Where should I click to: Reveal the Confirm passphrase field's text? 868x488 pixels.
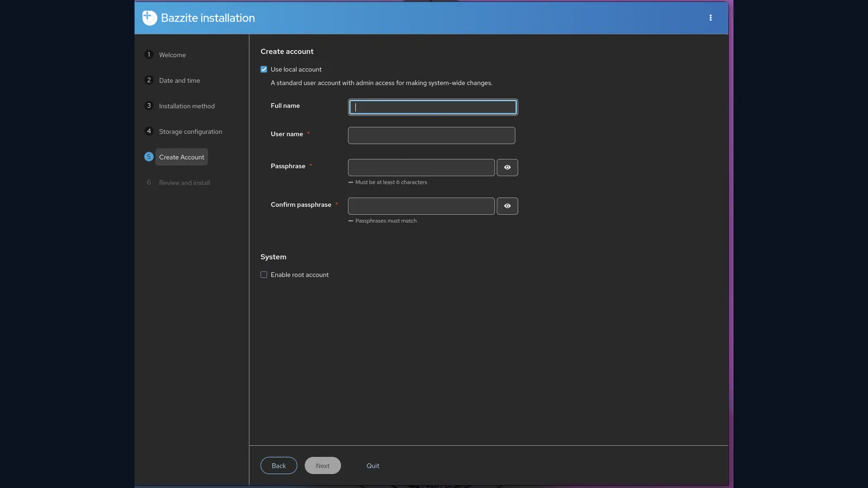pyautogui.click(x=507, y=206)
